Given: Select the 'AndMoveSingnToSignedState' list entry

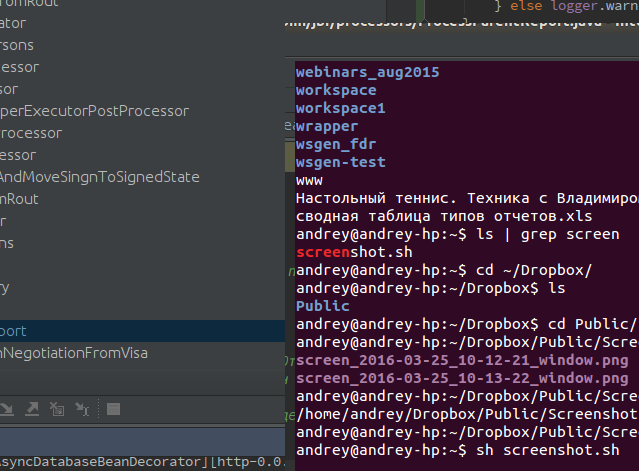Looking at the screenshot, I should coord(100,177).
